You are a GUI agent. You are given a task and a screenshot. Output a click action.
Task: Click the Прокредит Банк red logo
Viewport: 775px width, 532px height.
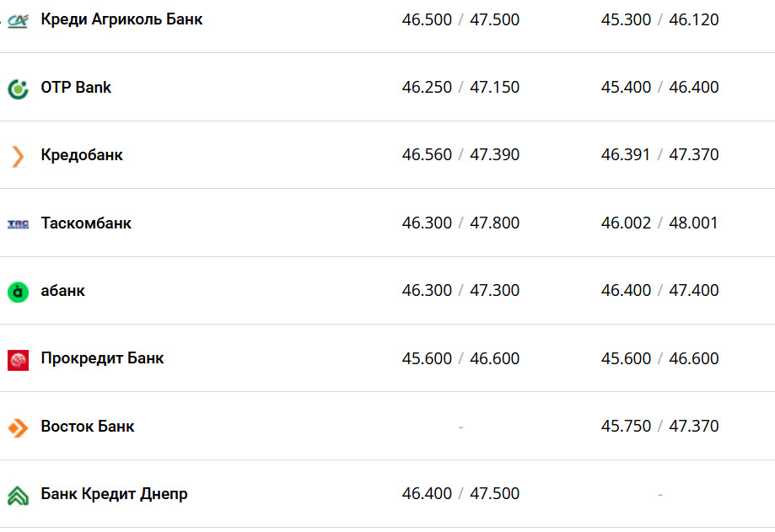(18, 359)
